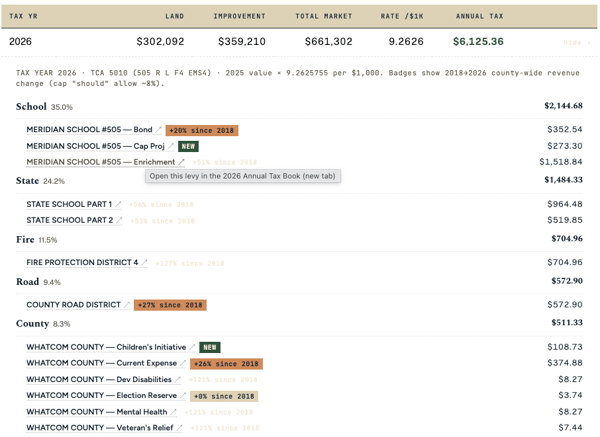This screenshot has height=437, width=600.
Task: Click the Current Expense amount $374.88
Action: click(565, 363)
